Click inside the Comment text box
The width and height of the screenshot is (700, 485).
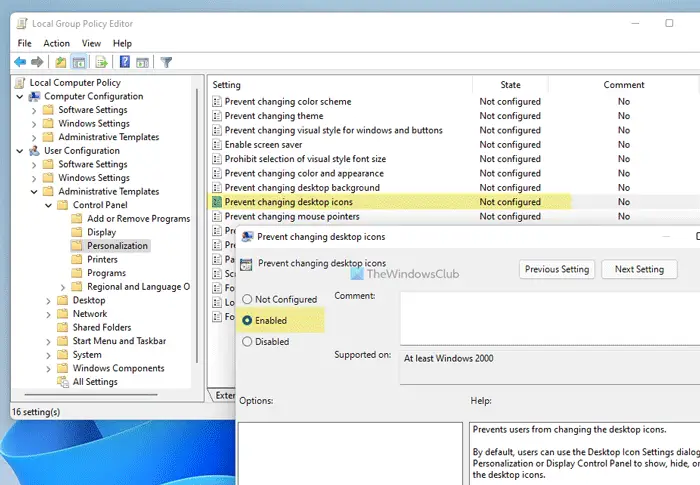(x=550, y=318)
